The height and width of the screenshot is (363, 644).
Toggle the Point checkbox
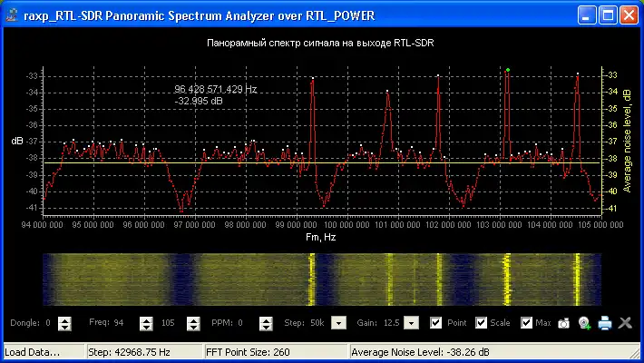[435, 323]
